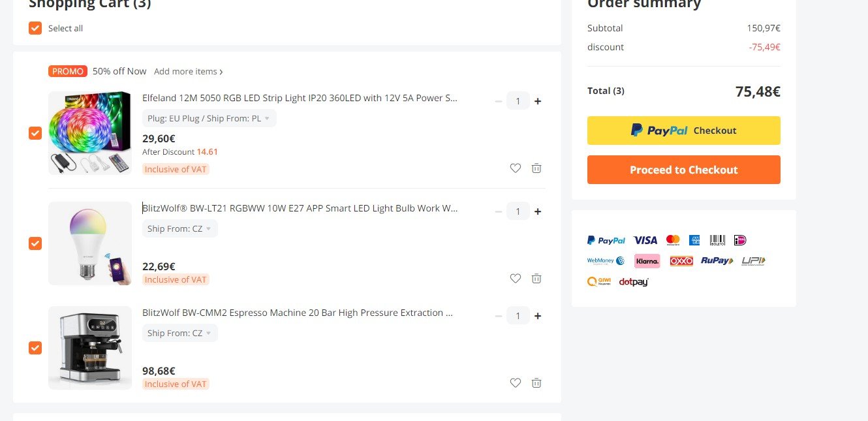Open BlitzWolf BW-LT21 Smart Bulb title link
Image resolution: width=868 pixels, height=421 pixels.
point(300,208)
